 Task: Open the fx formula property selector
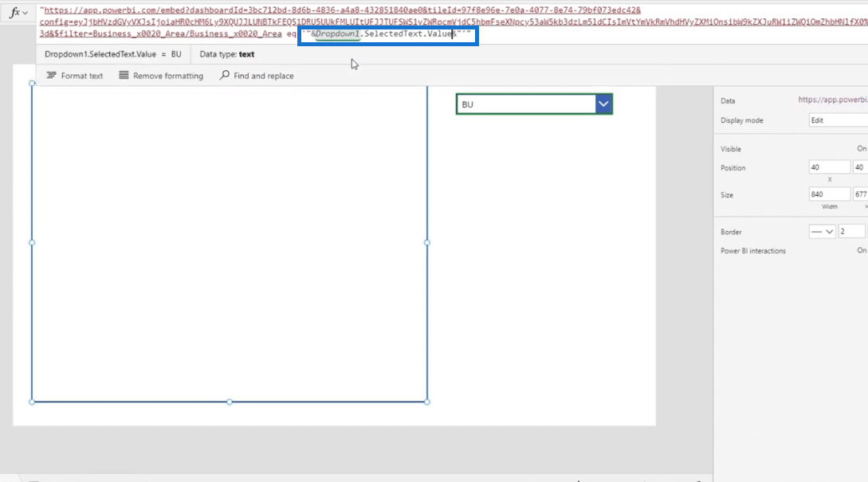click(18, 12)
